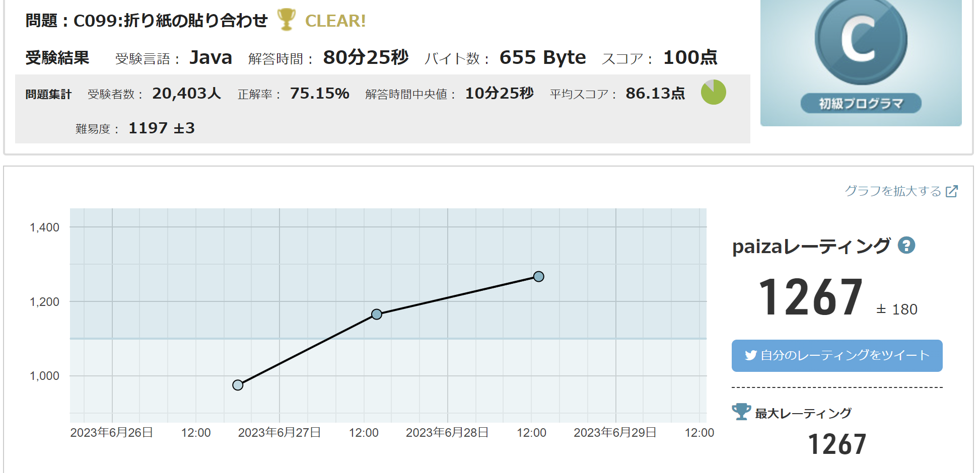The width and height of the screenshot is (980, 473).
Task: Click the 1267 value under 最大レーティング
Action: (836, 444)
